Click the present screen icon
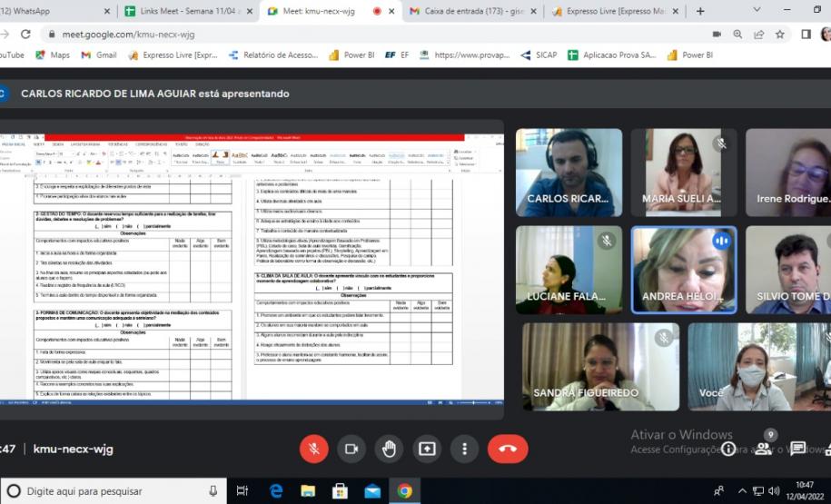Viewport: 831px width, 504px height. coord(427,449)
